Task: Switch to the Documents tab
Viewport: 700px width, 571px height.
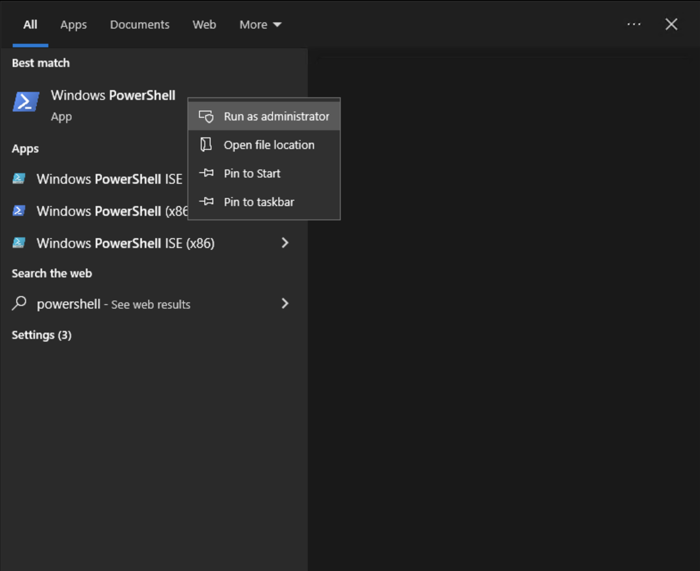Action: point(139,24)
